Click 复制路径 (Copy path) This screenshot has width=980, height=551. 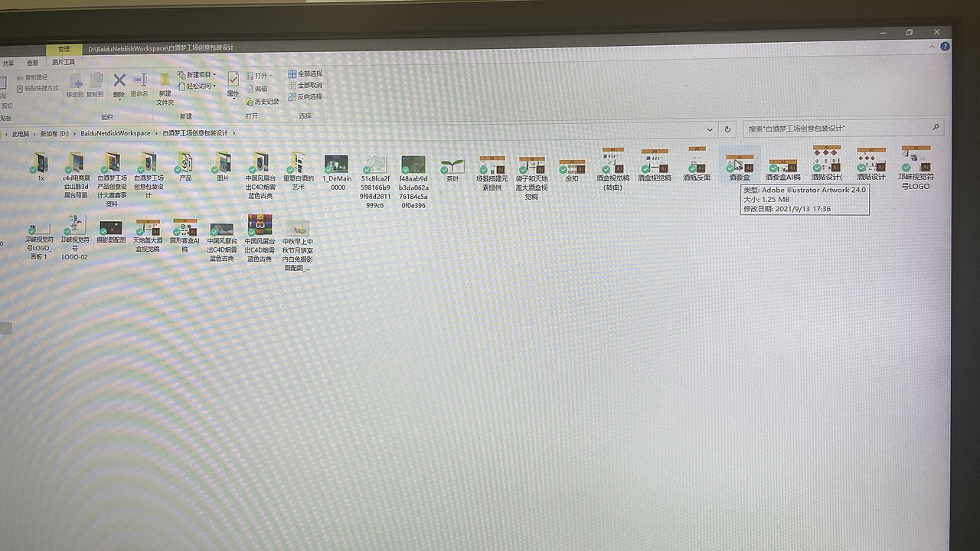[x=31, y=77]
